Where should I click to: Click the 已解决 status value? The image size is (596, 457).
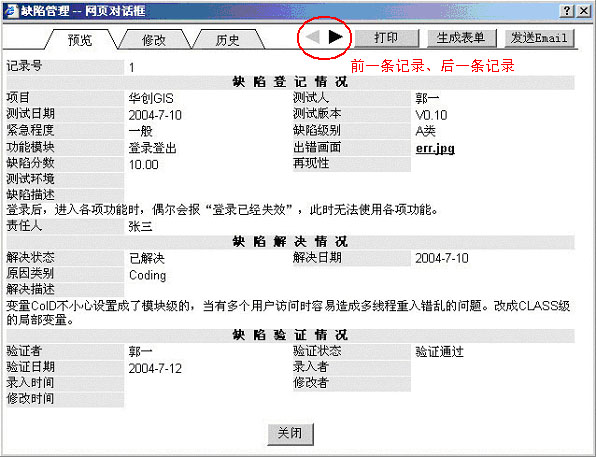(147, 259)
